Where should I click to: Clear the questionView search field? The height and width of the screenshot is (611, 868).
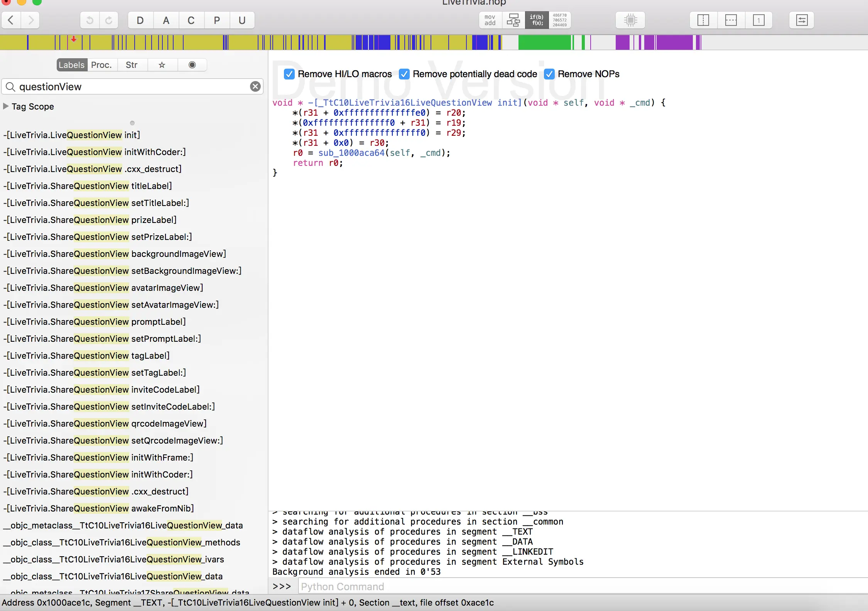255,86
